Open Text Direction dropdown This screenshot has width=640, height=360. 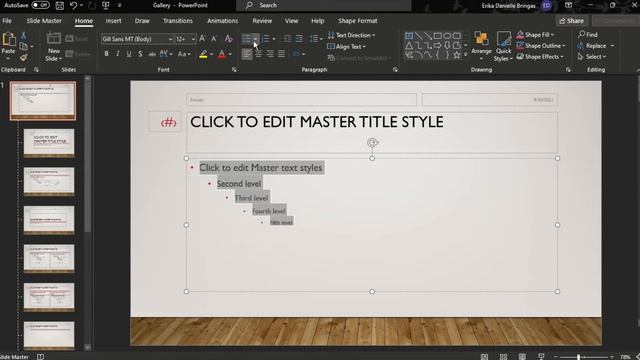click(351, 35)
